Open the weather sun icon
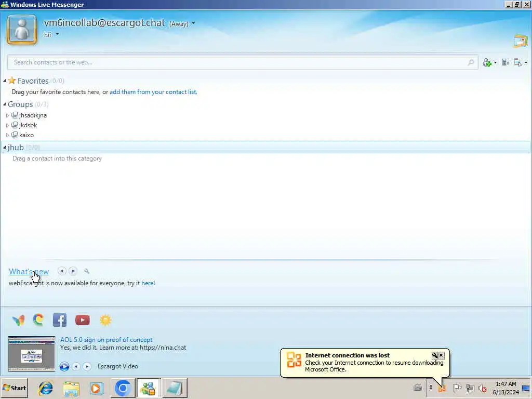This screenshot has height=399, width=532. pyautogui.click(x=105, y=320)
